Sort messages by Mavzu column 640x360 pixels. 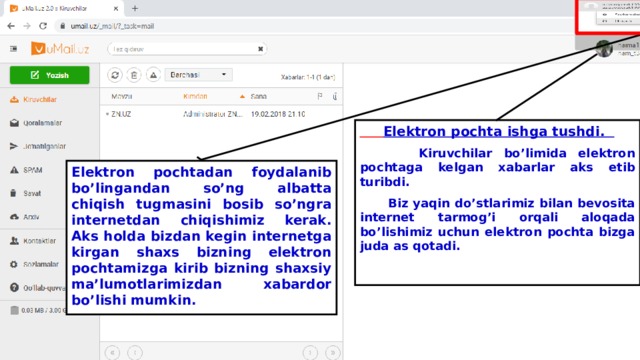pyautogui.click(x=122, y=96)
